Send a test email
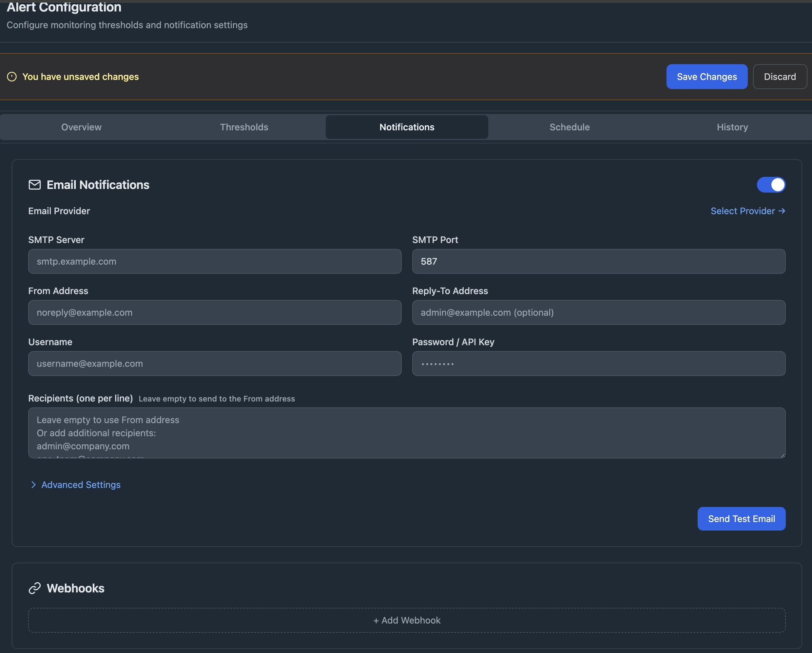Screen dimensions: 812x653 pos(742,519)
